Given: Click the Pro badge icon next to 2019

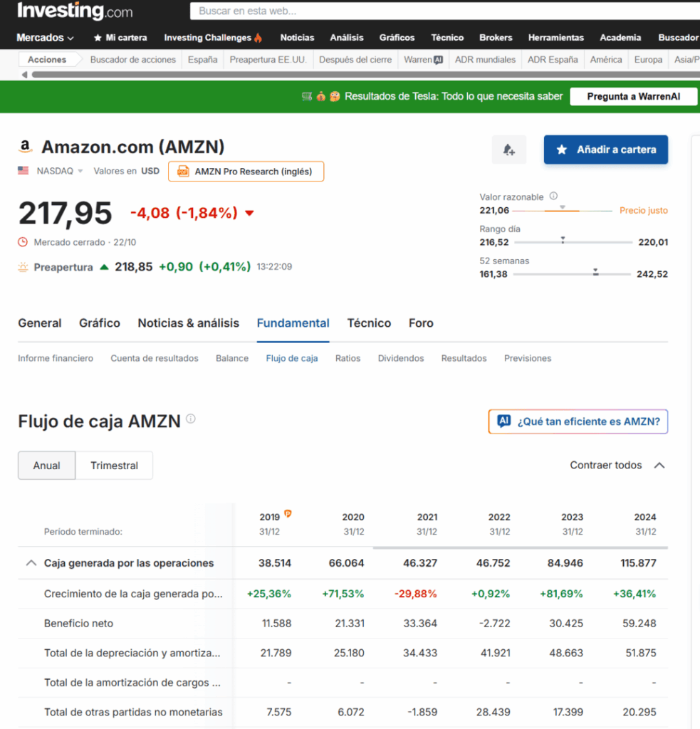Looking at the screenshot, I should point(288,513).
